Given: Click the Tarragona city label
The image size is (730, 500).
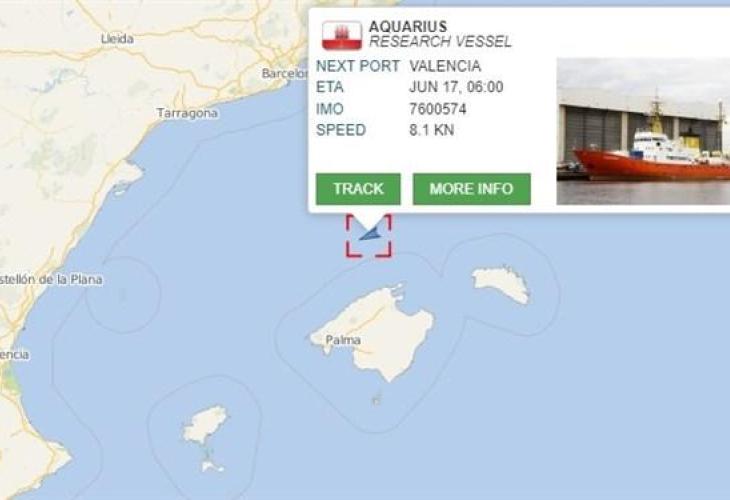Looking at the screenshot, I should (187, 113).
